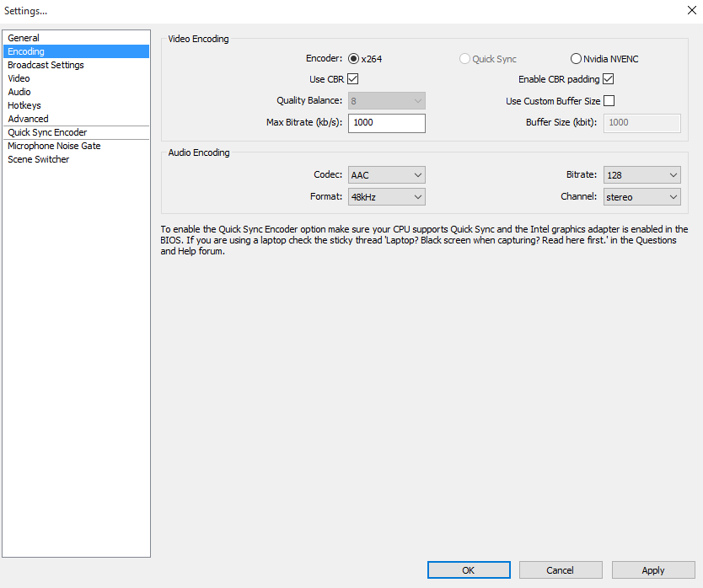The image size is (703, 588).
Task: Go to Audio settings section
Action: pyautogui.click(x=76, y=92)
